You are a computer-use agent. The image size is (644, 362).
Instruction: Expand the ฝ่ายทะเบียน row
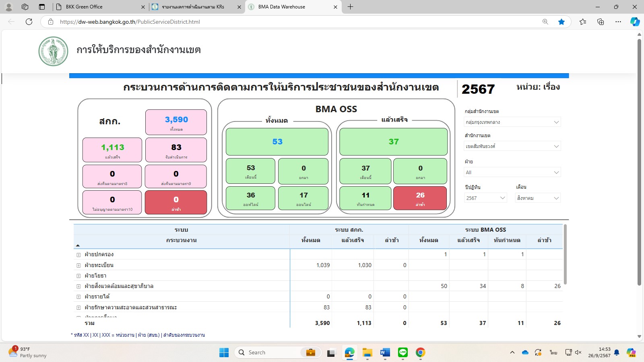(78, 265)
